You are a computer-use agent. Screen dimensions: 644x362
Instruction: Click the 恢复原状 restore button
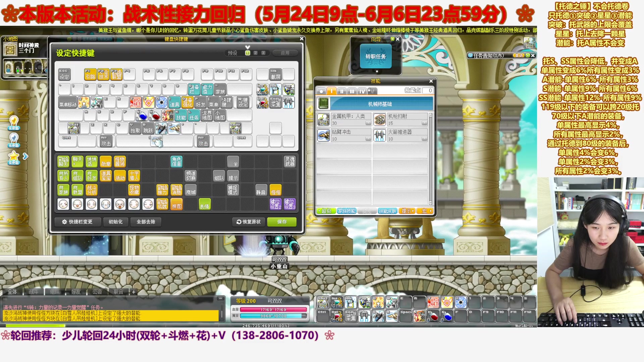pos(249,222)
